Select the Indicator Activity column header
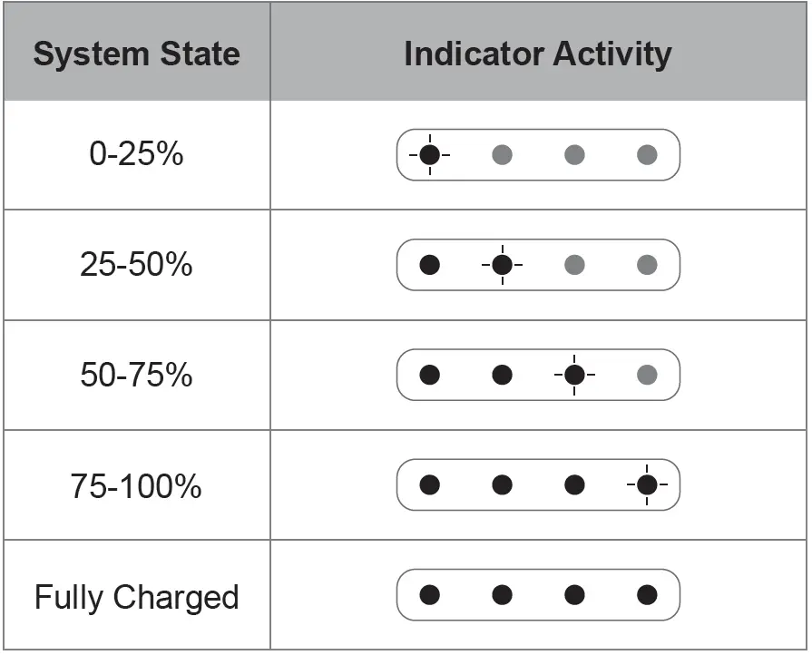812x655 pixels. pyautogui.click(x=538, y=54)
